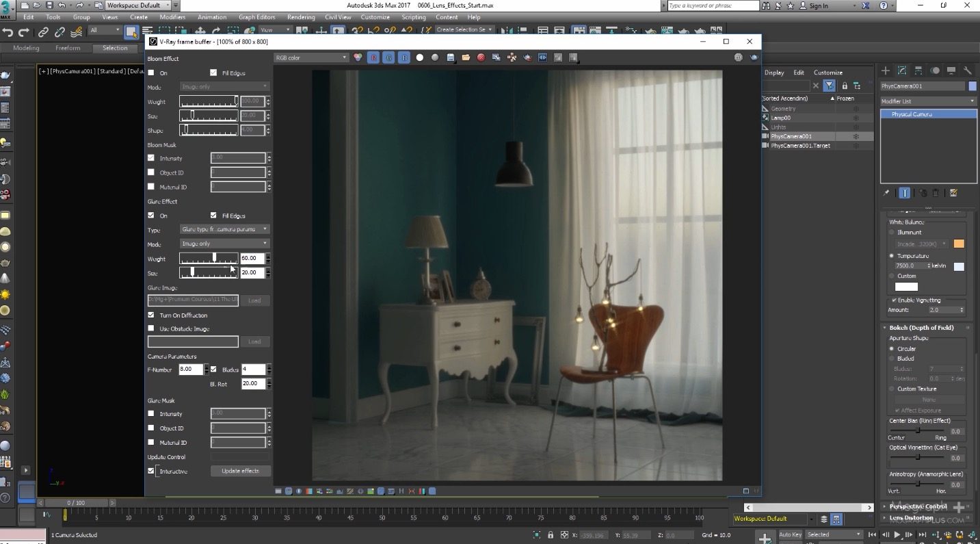
Task: Select the Link tool in main toolbar
Action: point(43,31)
